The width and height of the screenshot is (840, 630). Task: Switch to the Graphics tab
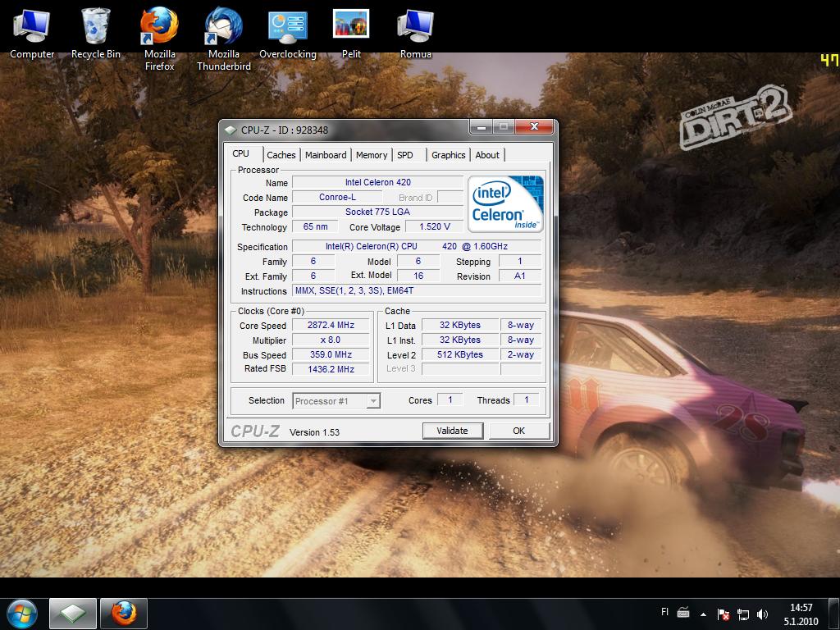click(x=449, y=155)
